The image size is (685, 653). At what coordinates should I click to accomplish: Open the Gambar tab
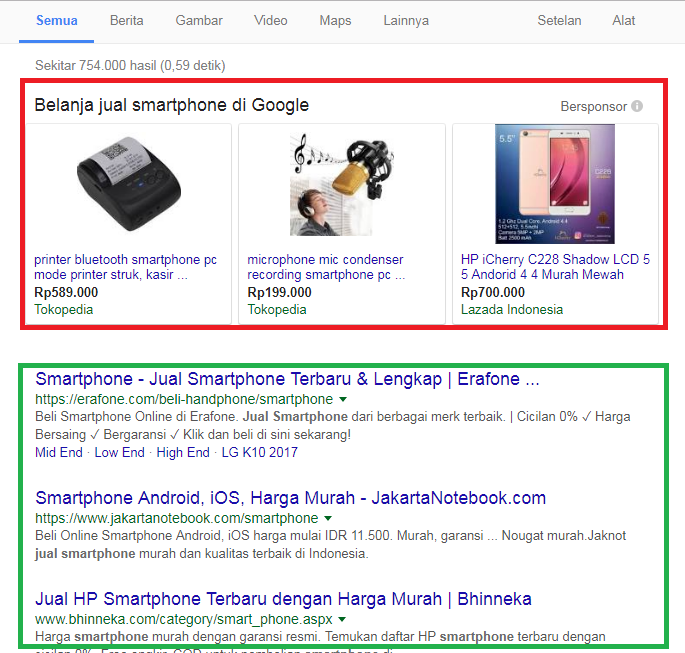pos(199,21)
